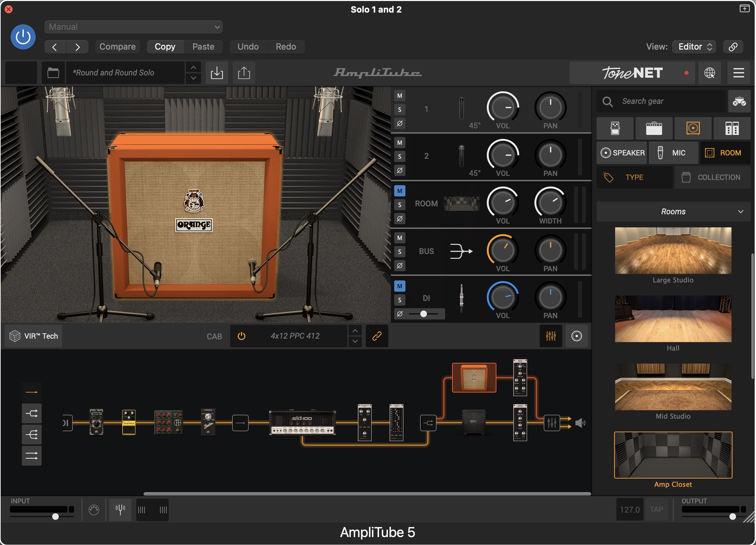Select the TYPE filter tab
756x545 pixels.
pyautogui.click(x=634, y=178)
